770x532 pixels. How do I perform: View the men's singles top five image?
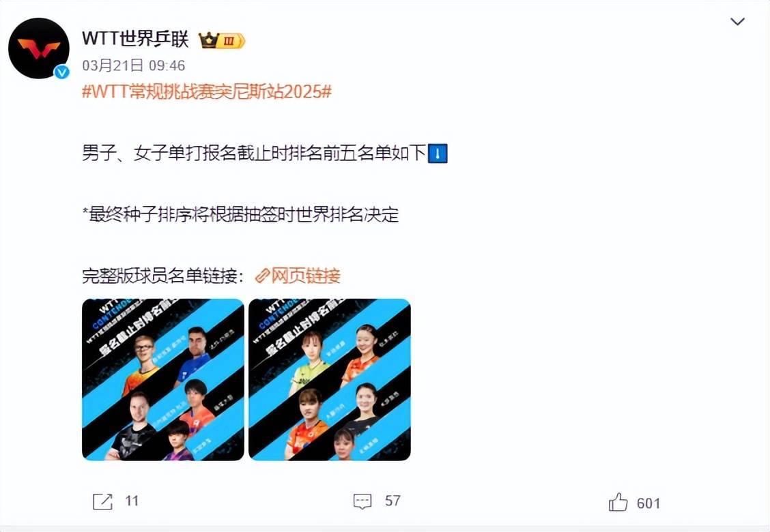point(163,379)
